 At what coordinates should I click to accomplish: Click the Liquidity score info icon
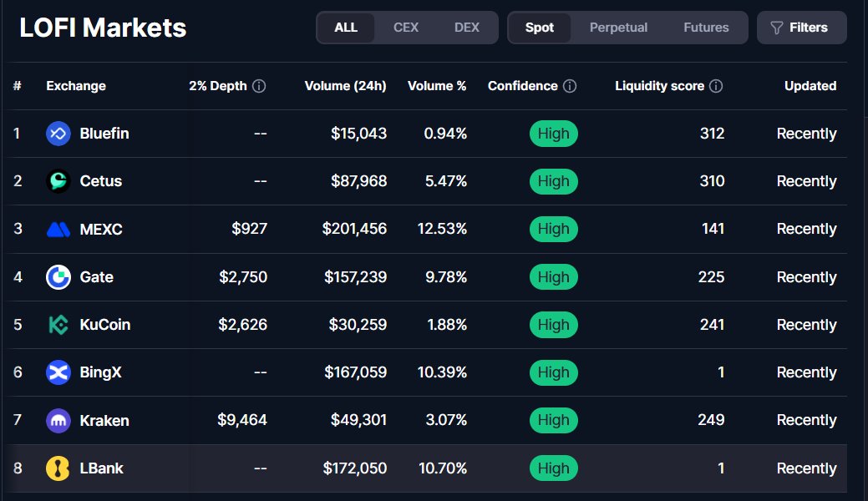[x=716, y=86]
